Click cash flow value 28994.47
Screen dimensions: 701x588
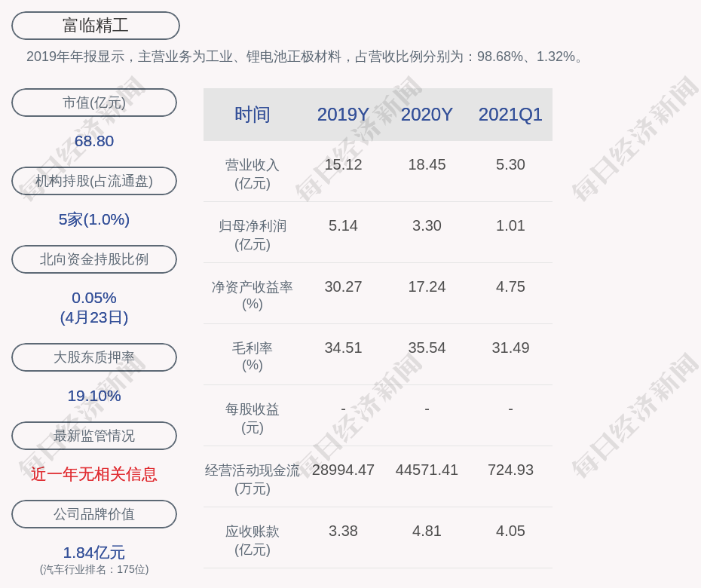coord(344,470)
